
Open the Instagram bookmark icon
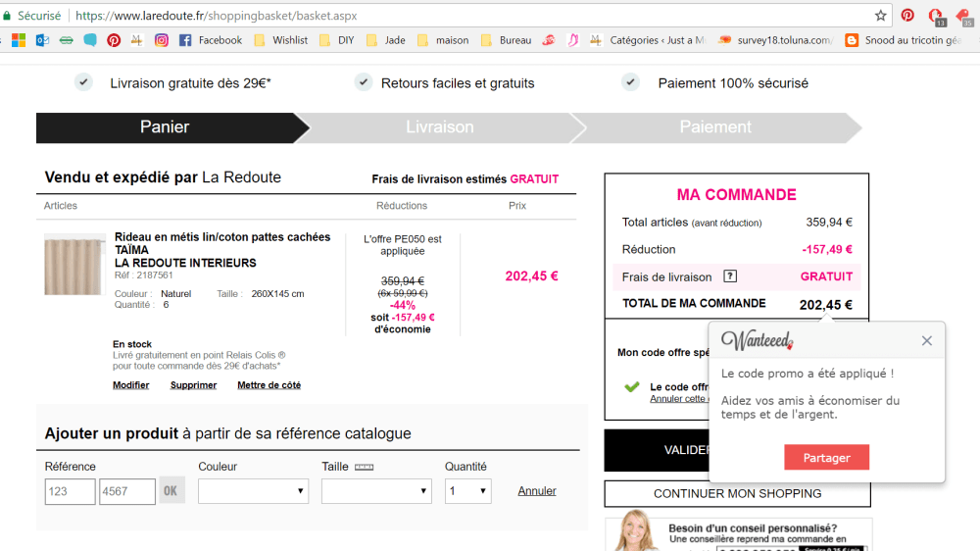[161, 40]
